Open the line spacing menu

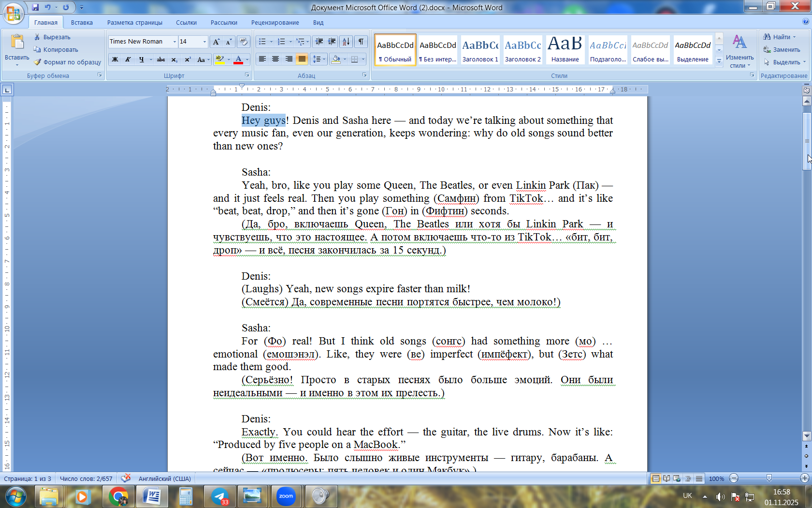point(319,60)
